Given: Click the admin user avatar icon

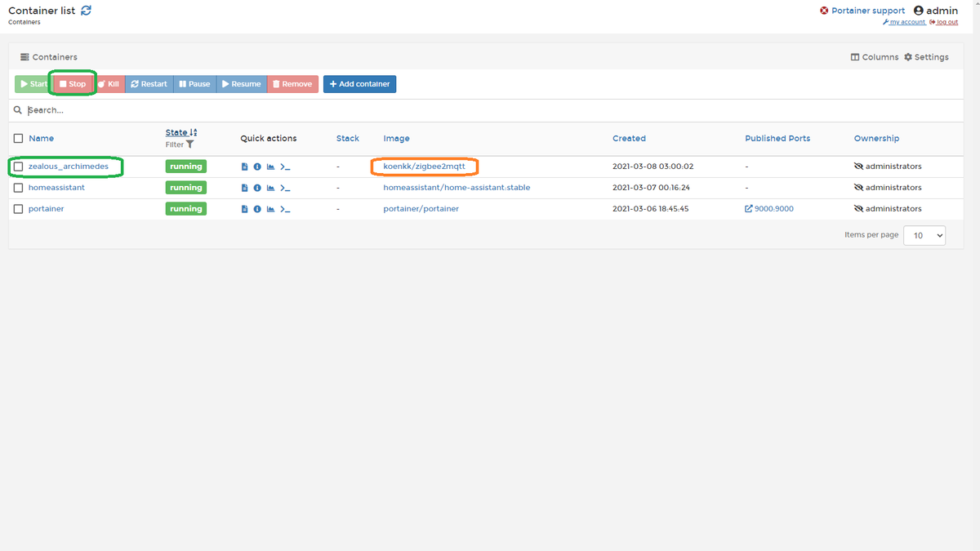Looking at the screenshot, I should click(x=919, y=11).
